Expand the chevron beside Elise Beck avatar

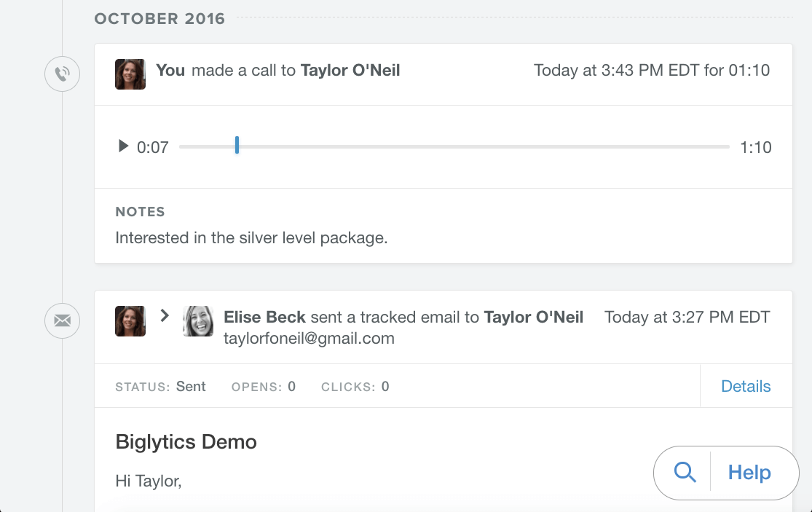click(165, 315)
